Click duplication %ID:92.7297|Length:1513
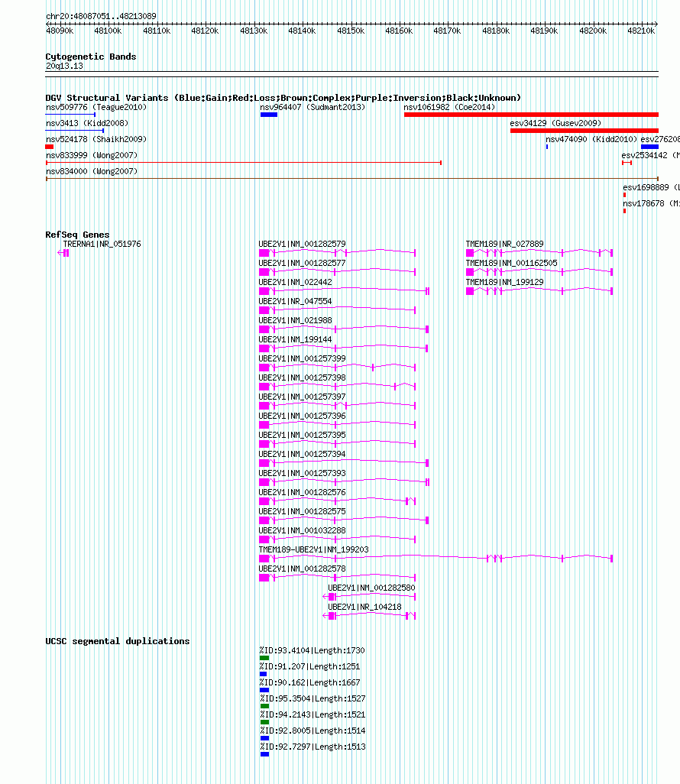This screenshot has width=680, height=784. tap(312, 747)
